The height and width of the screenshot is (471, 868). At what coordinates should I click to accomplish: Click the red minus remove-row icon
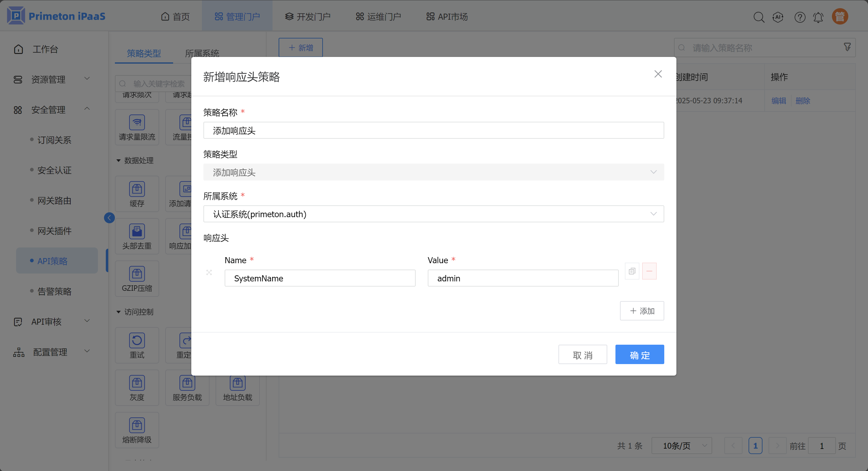point(649,271)
